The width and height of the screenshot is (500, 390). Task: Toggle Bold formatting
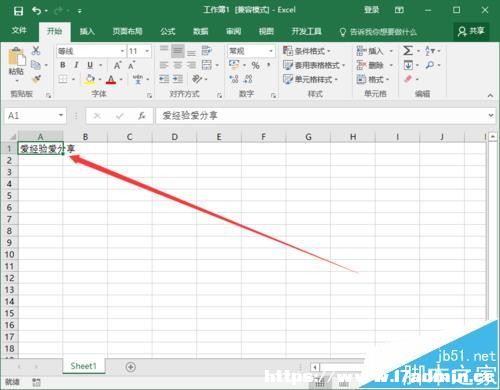tap(63, 65)
